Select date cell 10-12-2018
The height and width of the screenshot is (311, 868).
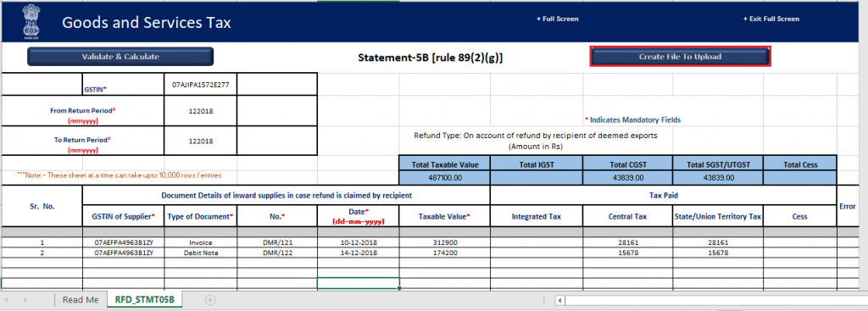359,242
